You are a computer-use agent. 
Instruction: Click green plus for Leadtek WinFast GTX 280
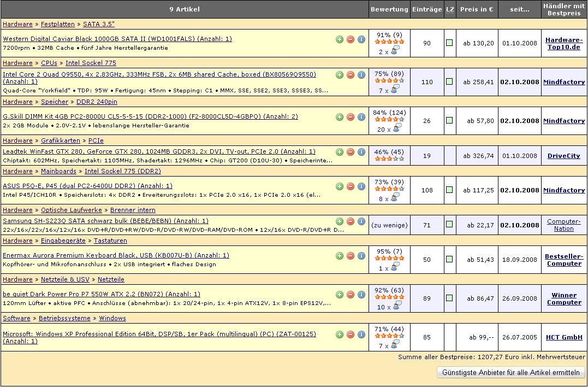340,152
